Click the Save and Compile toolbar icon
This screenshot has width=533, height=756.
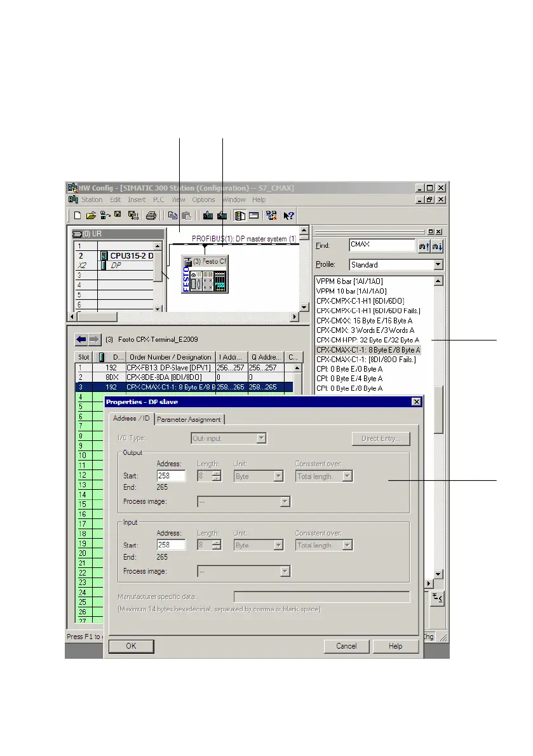[x=133, y=215]
